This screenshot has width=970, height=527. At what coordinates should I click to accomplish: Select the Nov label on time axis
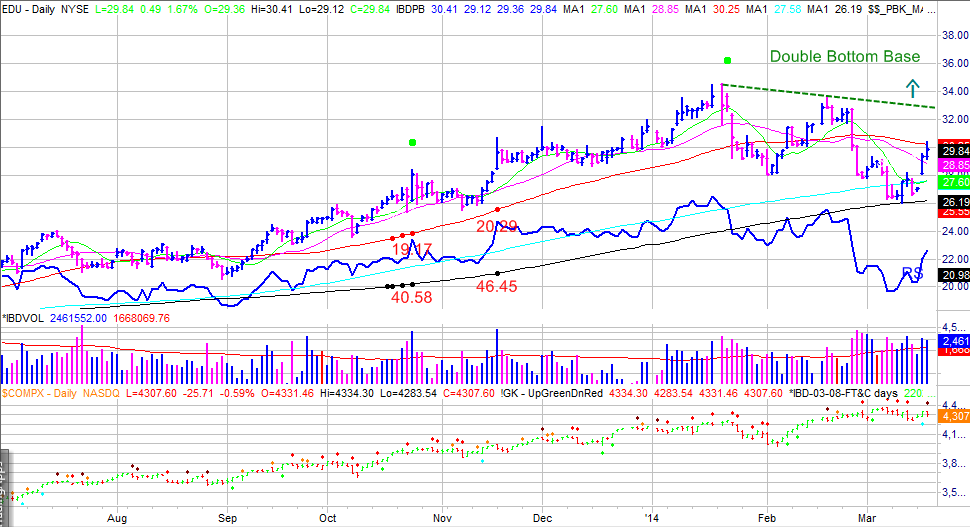pos(442,518)
